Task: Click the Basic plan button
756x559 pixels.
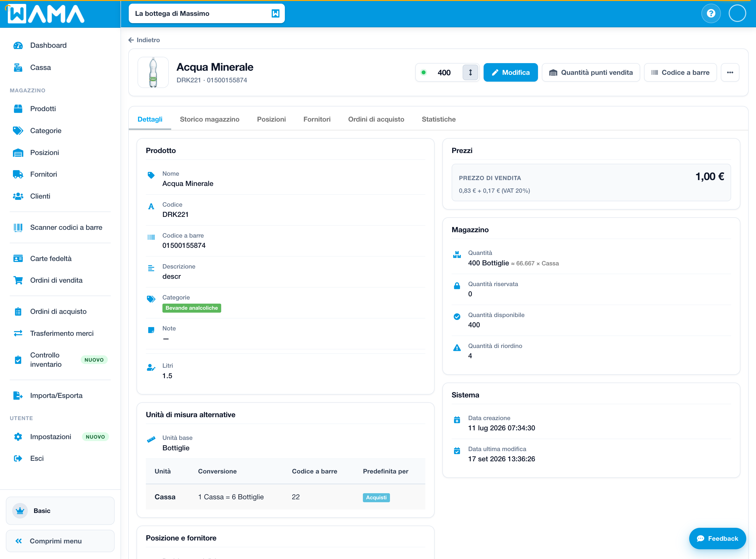Action: pos(60,511)
